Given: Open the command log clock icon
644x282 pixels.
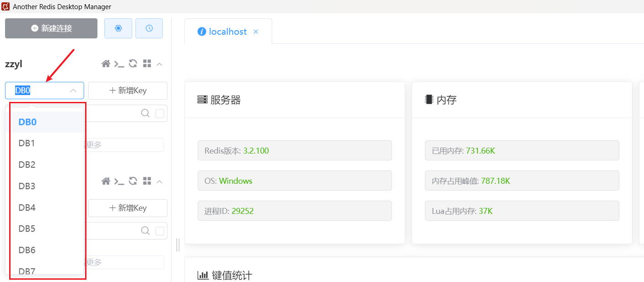Looking at the screenshot, I should coord(149,28).
